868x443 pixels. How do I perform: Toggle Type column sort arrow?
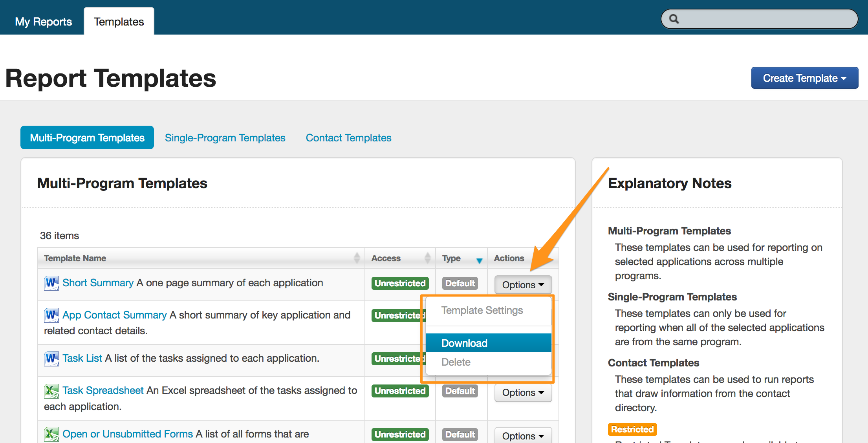pos(479,260)
